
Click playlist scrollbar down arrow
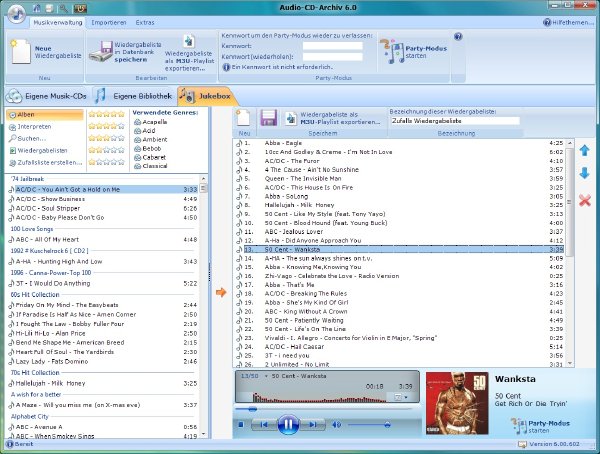pyautogui.click(x=570, y=363)
